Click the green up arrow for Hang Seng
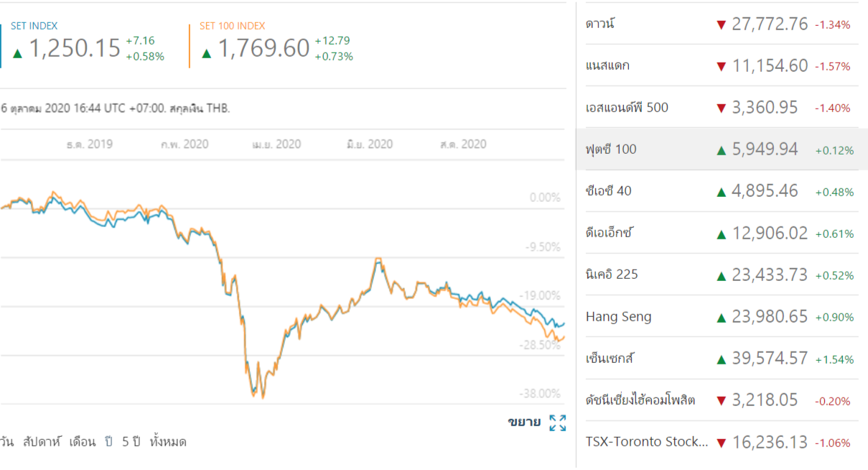The height and width of the screenshot is (470, 868). coord(721,317)
